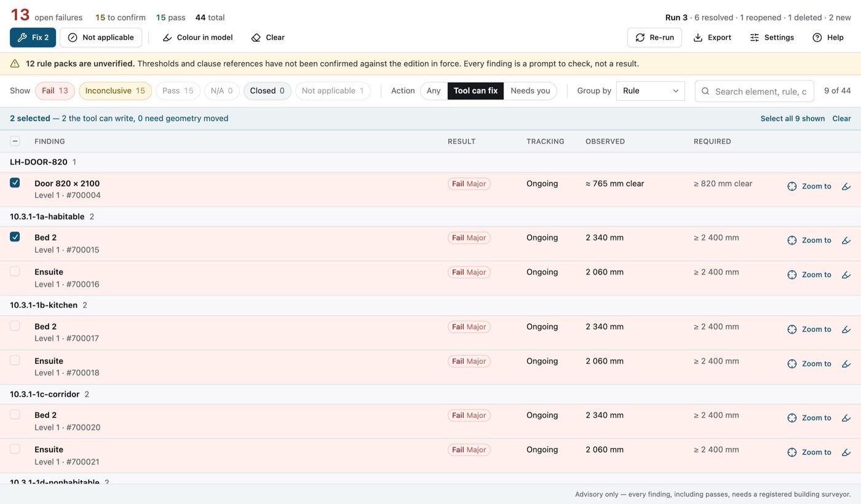Colour Ensuite #700018 in model icon
Image resolution: width=861 pixels, height=504 pixels.
(x=846, y=364)
